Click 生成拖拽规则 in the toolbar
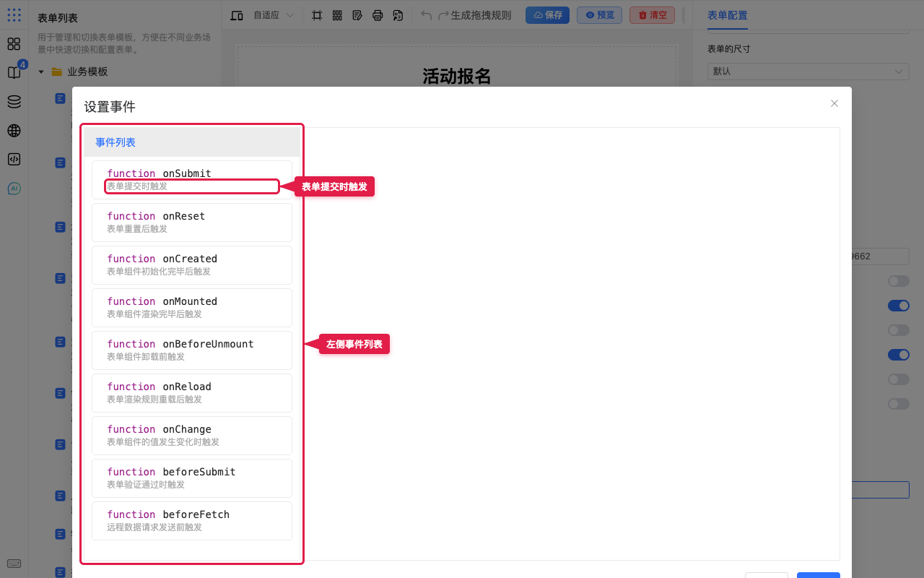Screen dimensions: 924x578 pos(481,15)
